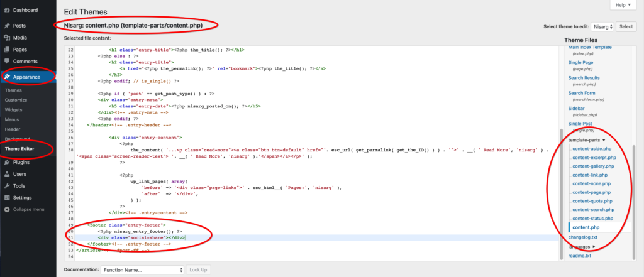Image resolution: width=644 pixels, height=277 pixels.
Task: Open Customize submenu item
Action: click(16, 100)
